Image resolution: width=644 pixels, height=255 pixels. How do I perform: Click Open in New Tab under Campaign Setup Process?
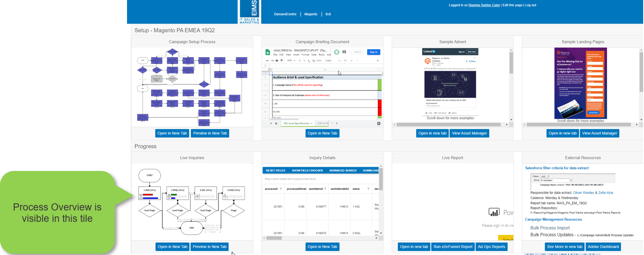click(x=172, y=133)
